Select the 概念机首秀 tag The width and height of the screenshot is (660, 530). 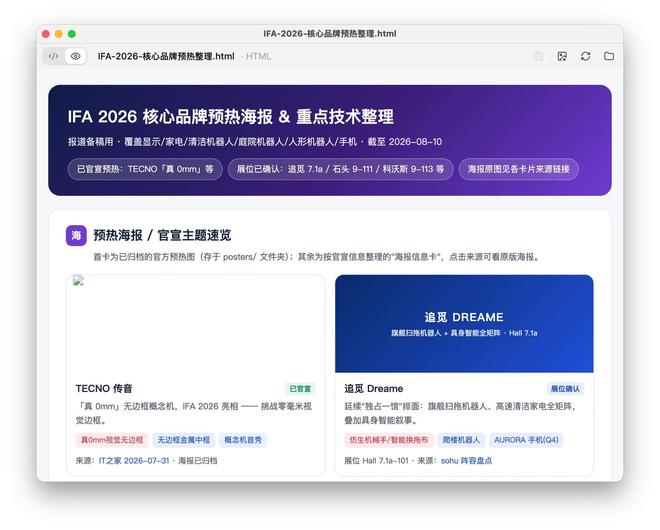coord(243,440)
